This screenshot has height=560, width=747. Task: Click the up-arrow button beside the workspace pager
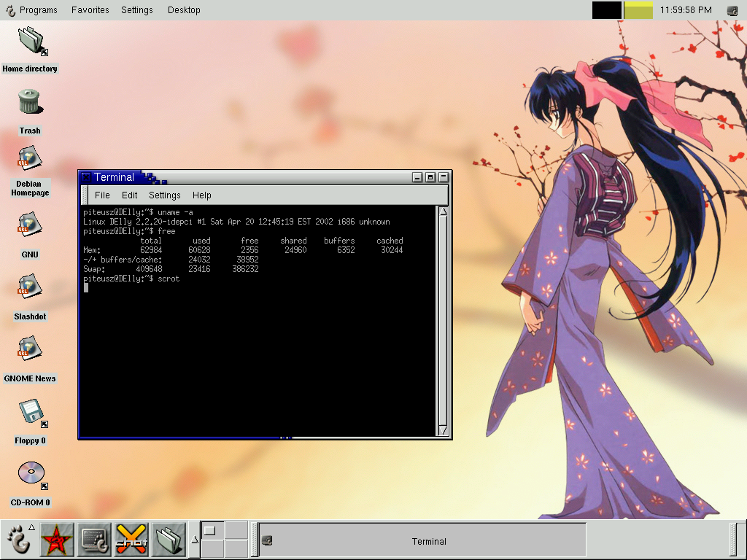coord(194,540)
